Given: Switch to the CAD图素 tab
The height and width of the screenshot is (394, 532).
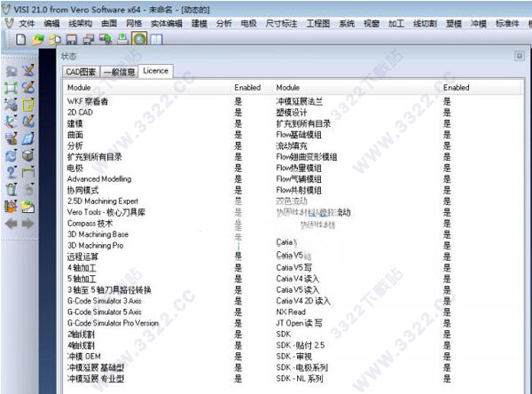Looking at the screenshot, I should [x=81, y=72].
